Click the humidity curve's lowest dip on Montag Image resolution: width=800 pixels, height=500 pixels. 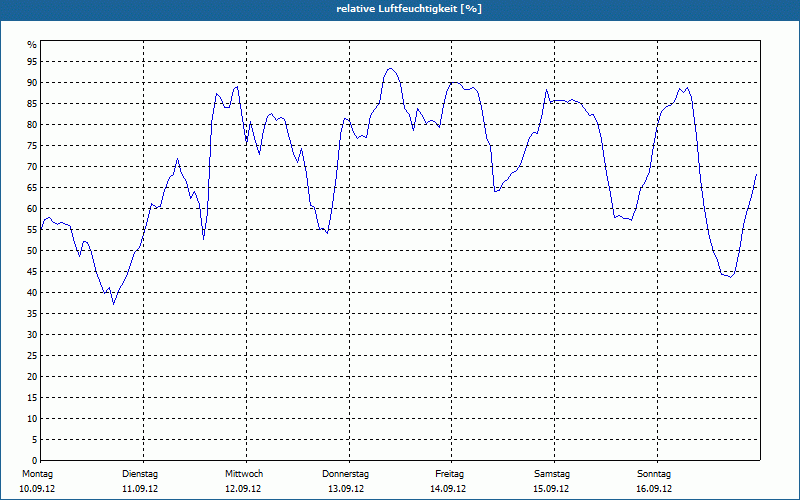[113, 304]
